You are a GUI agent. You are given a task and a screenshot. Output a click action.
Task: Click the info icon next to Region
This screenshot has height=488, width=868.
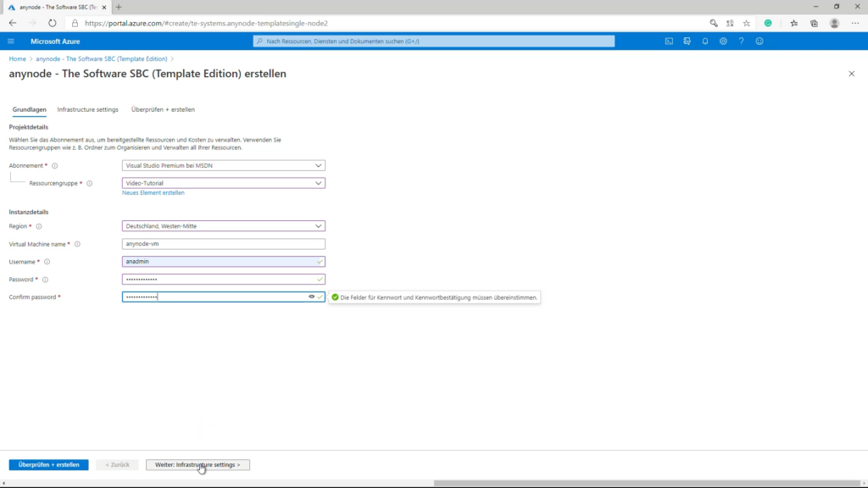(x=39, y=226)
